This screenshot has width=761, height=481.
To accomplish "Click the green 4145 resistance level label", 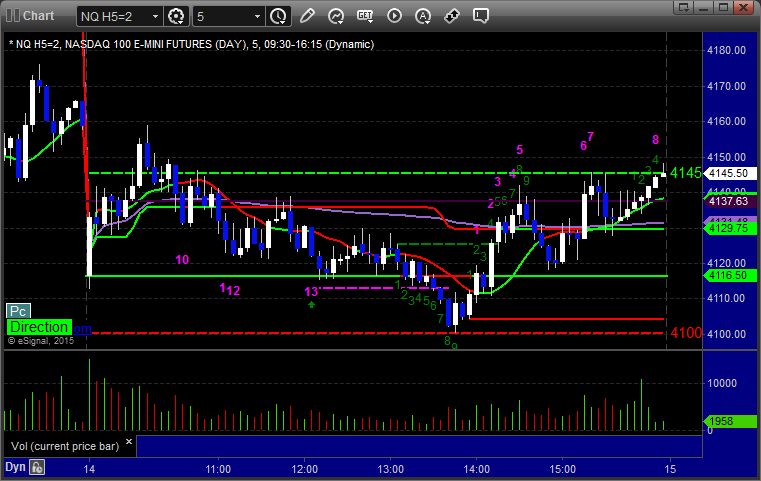I will point(686,173).
